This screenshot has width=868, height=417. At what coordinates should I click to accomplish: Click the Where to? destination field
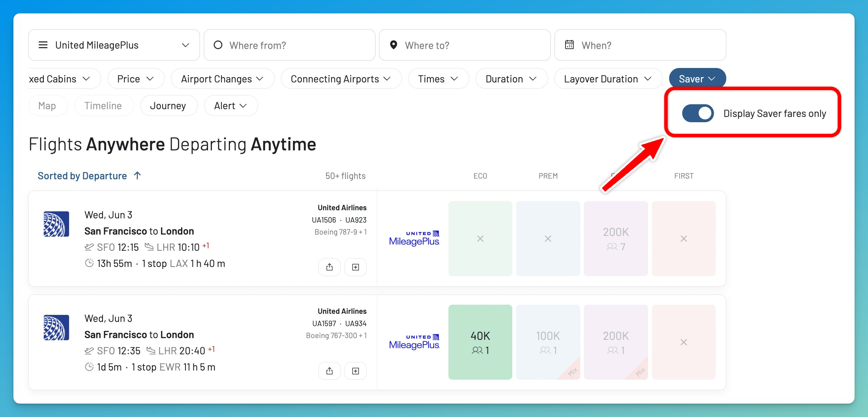click(465, 45)
